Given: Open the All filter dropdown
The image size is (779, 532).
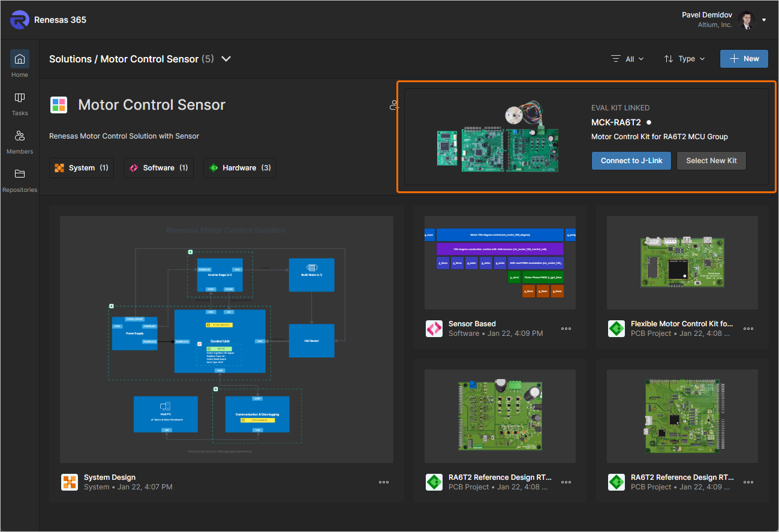Looking at the screenshot, I should point(627,59).
